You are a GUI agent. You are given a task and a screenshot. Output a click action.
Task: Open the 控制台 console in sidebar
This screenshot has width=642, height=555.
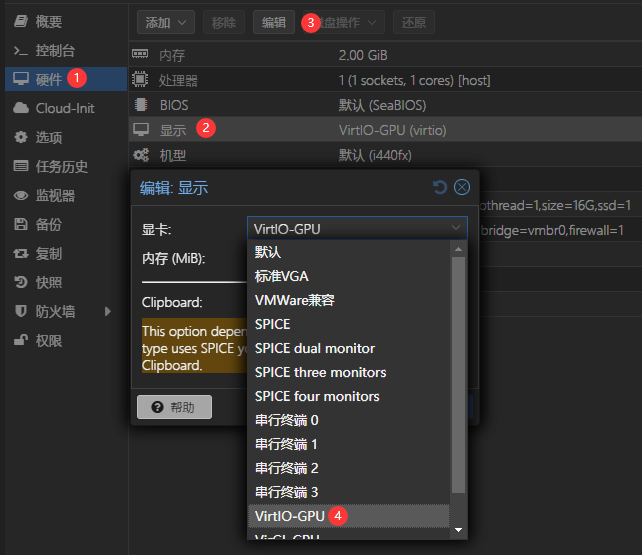[x=55, y=50]
